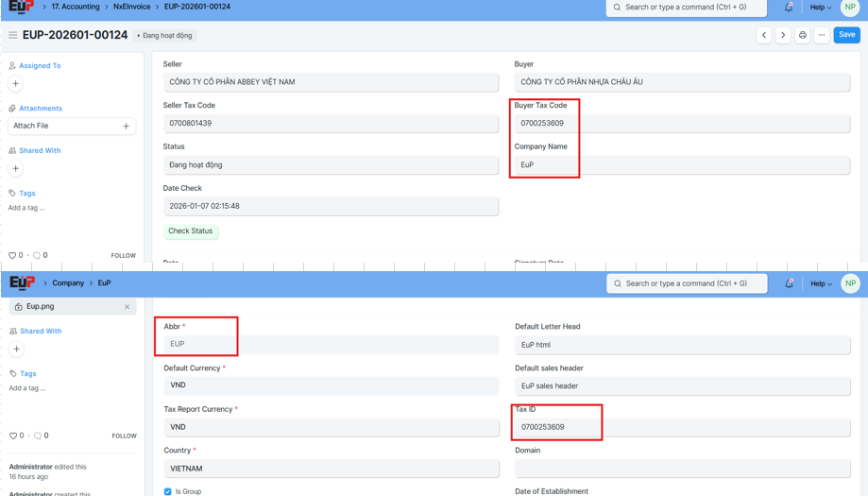The image size is (868, 496).
Task: Click the print icon next to Save
Action: [803, 35]
